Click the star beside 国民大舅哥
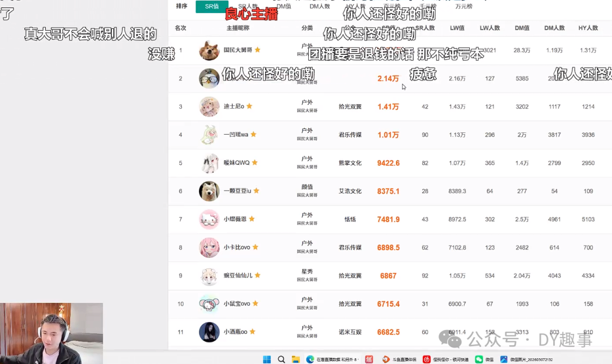The height and width of the screenshot is (364, 612). [x=258, y=50]
